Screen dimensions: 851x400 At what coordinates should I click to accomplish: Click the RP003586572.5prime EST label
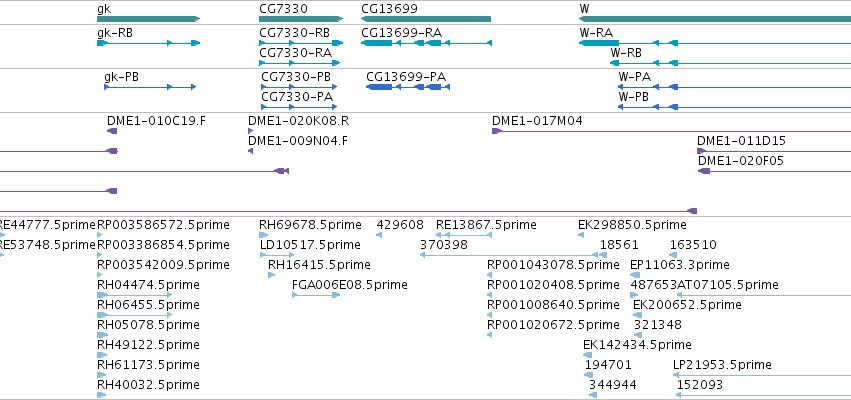pyautogui.click(x=163, y=225)
